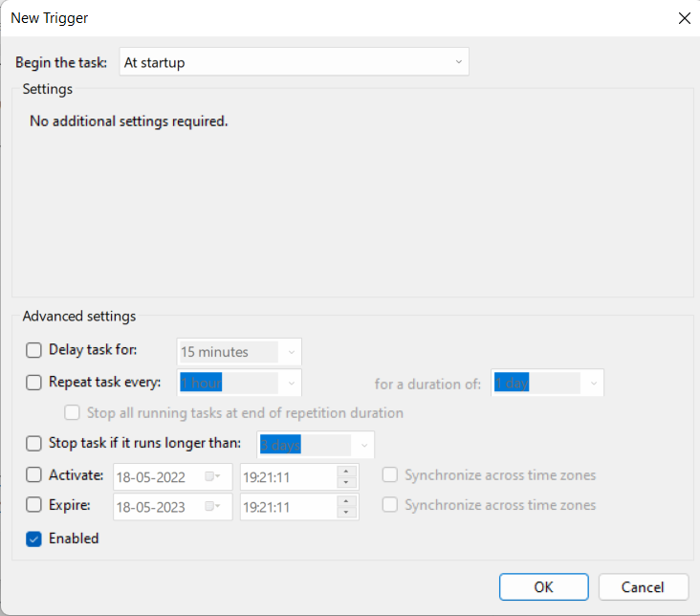Close the New Trigger dialog
The image size is (700, 616).
[685, 18]
